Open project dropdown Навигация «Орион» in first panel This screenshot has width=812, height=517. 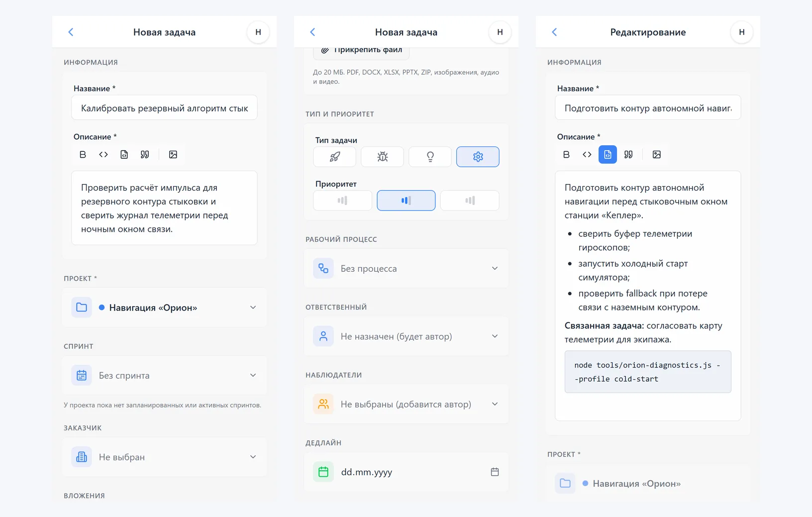[x=164, y=308]
